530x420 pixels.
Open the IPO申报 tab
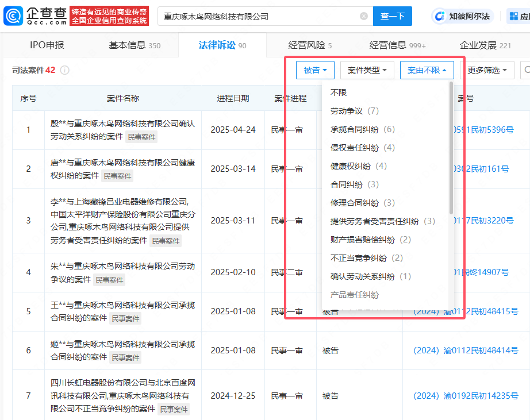point(47,45)
